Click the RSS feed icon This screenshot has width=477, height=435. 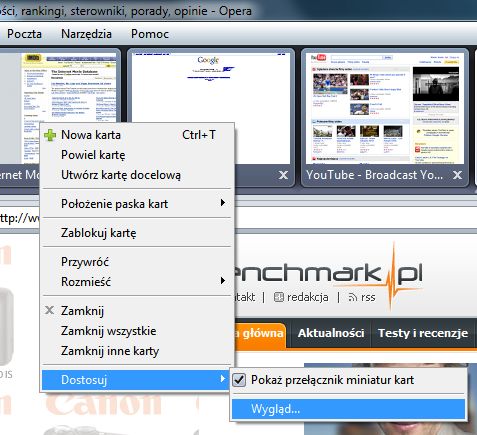pos(353,297)
